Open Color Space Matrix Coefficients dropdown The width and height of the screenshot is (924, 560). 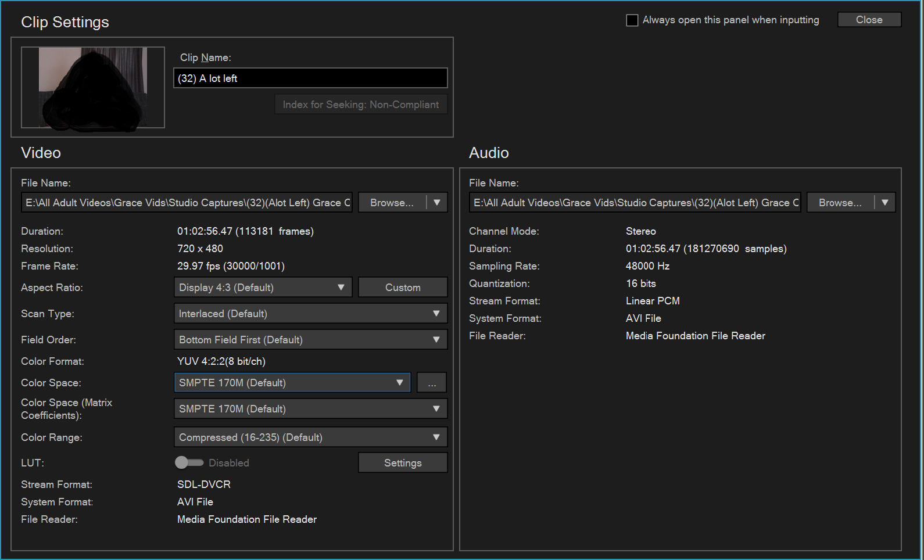coord(310,409)
